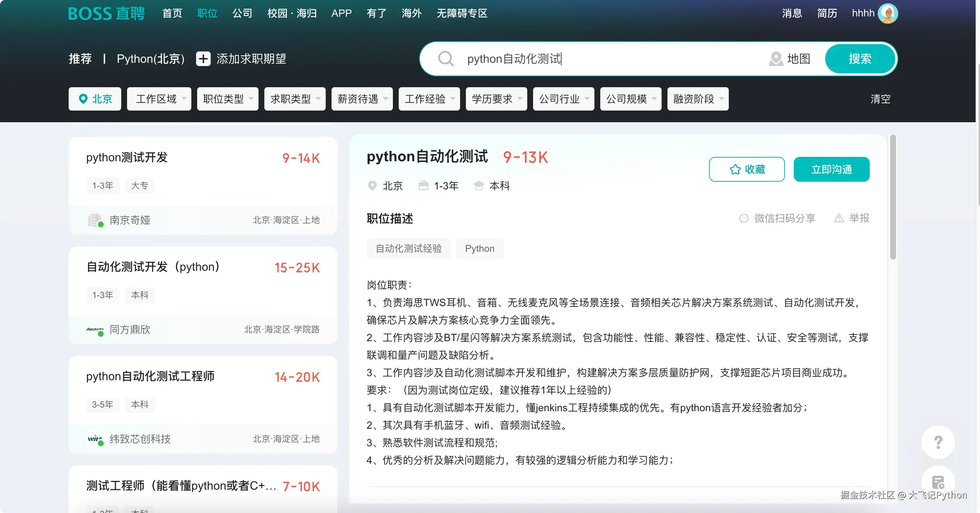Go to the 首页 nav item
Viewport: 980px width, 513px height.
(x=172, y=13)
